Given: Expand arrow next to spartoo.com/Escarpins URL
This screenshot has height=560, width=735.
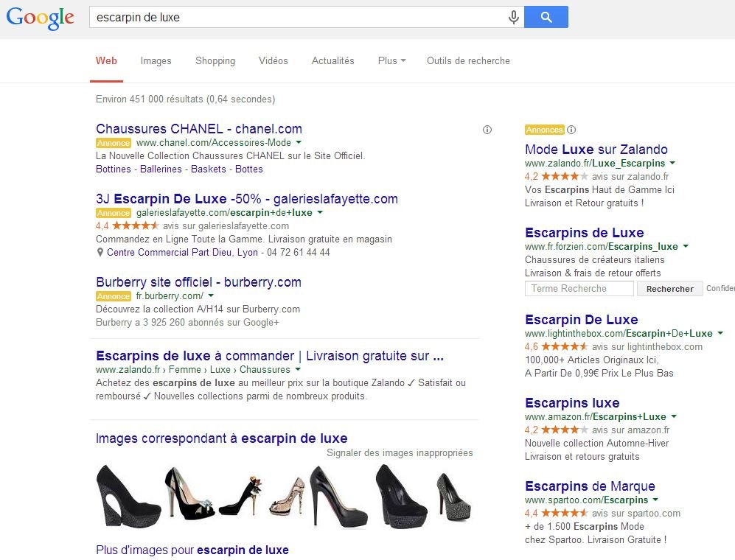Looking at the screenshot, I should pos(656,500).
